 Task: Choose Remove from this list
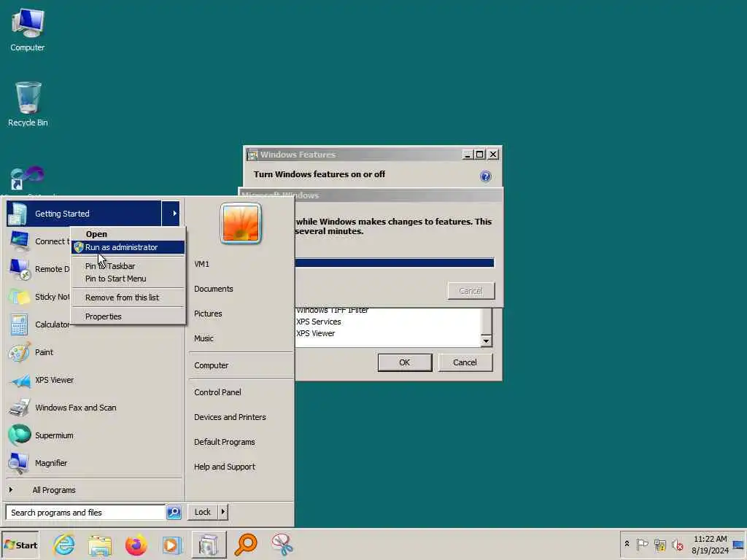122,297
